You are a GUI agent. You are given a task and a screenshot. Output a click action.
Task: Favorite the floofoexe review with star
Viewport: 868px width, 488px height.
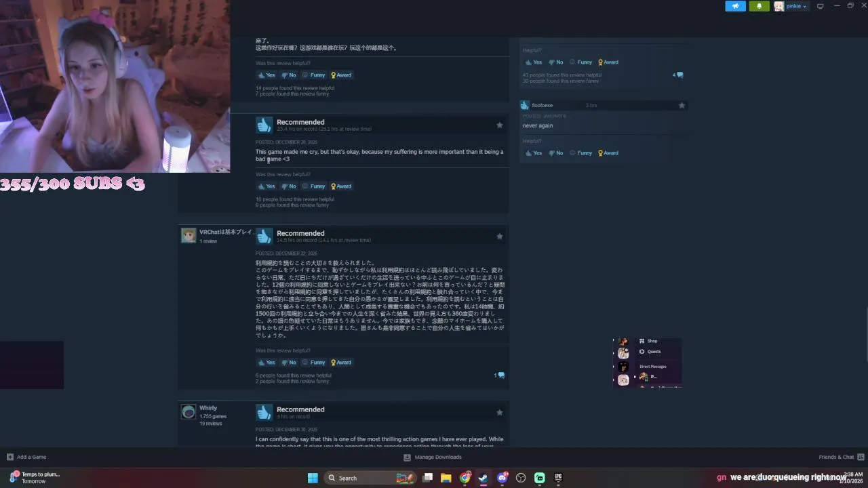coord(682,105)
